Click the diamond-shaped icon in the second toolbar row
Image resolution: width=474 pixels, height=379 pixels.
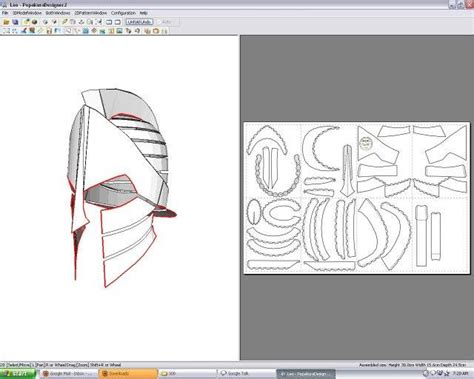[x=94, y=31]
